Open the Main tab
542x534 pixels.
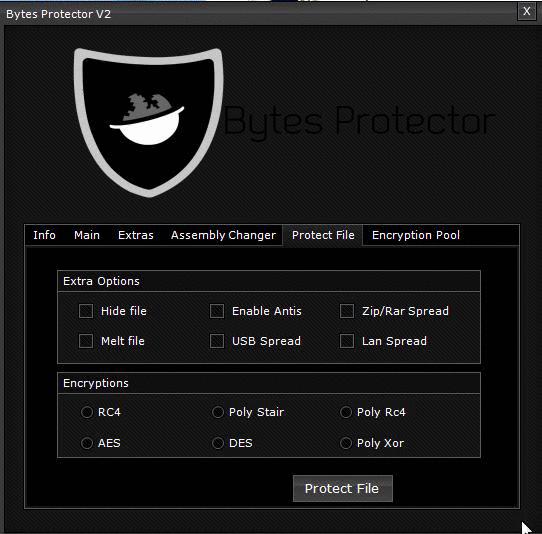[87, 235]
